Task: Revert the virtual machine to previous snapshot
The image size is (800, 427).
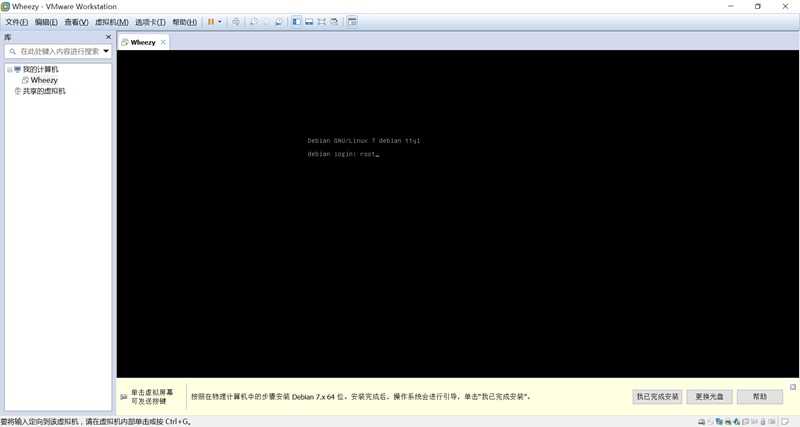Action: coord(266,22)
